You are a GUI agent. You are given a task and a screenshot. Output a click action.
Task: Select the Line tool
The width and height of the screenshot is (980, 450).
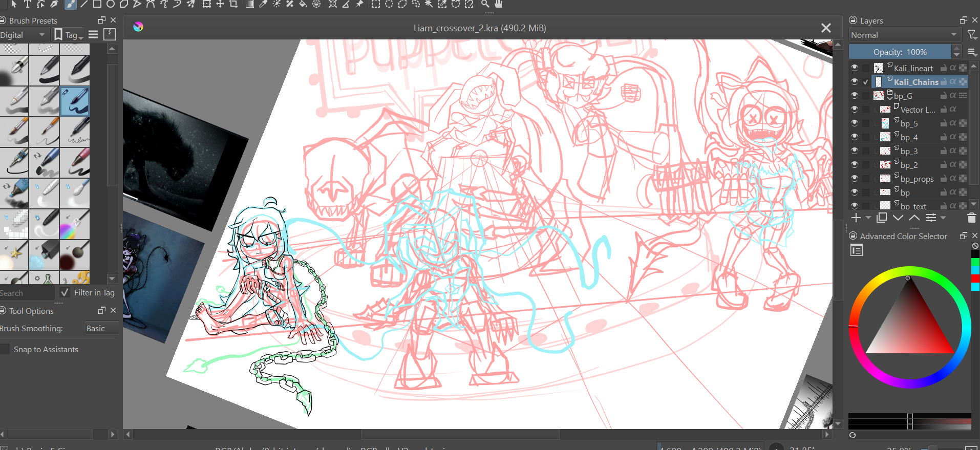point(83,4)
